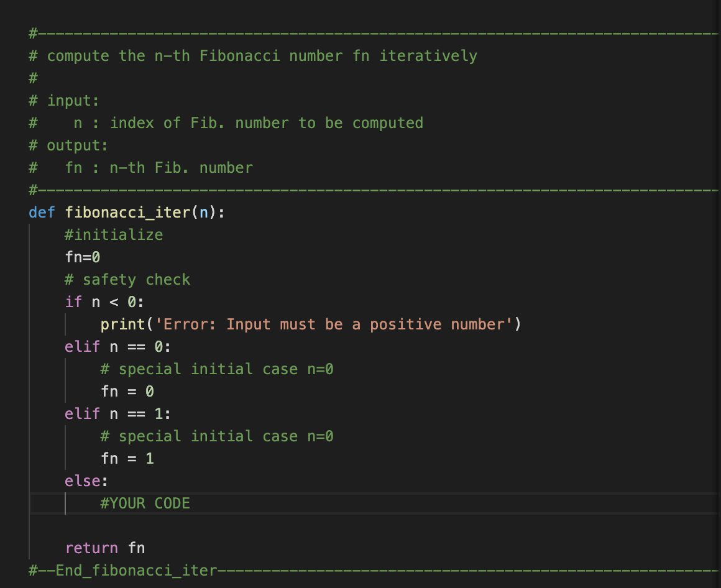This screenshot has height=588, width=721.
Task: Click the special initial case comment under 'elif n == 0'
Action: pos(217,369)
